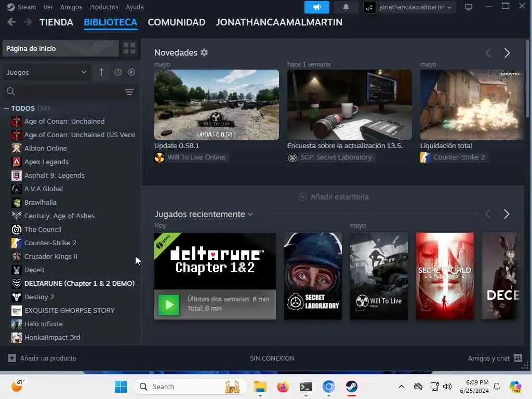Expand Jugados recientemente shelf dropdown
Screen dimensions: 532x399
(x=250, y=215)
